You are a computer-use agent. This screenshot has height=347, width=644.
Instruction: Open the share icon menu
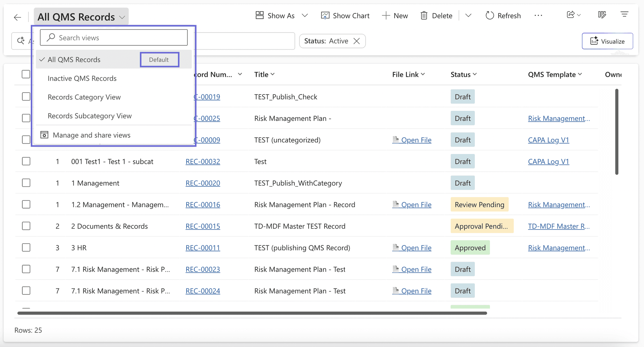(x=574, y=15)
